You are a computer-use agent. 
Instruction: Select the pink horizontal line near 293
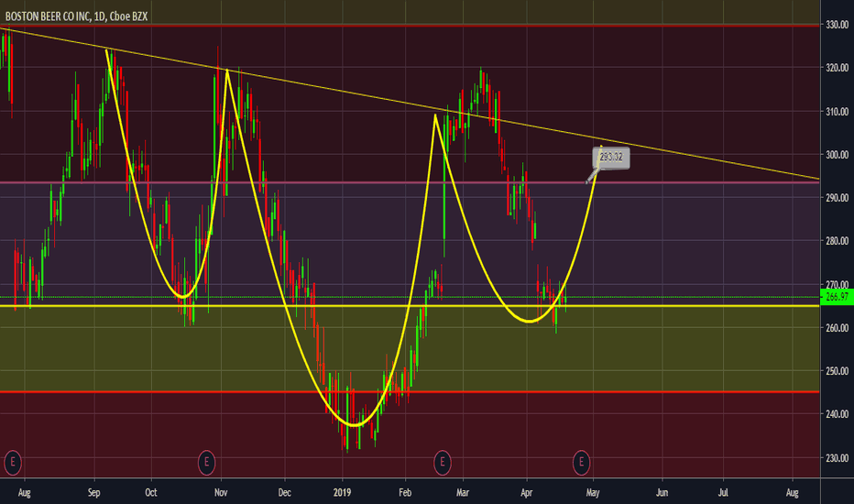[x=410, y=182]
